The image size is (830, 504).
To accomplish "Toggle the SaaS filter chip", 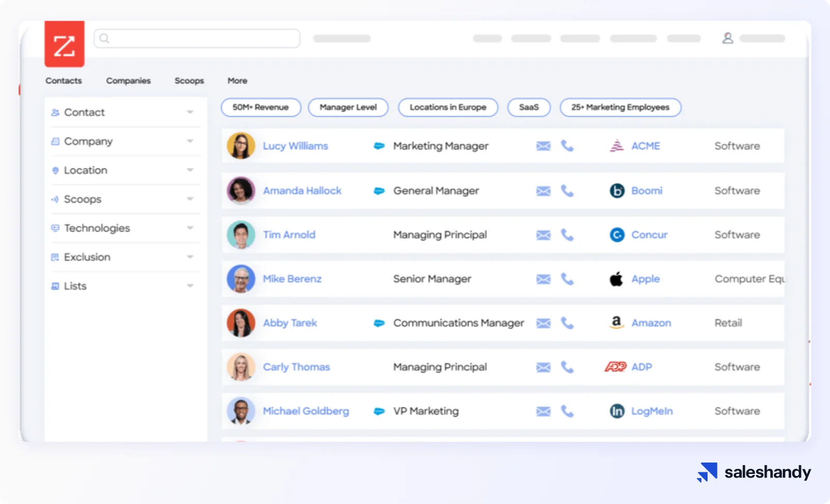I will click(x=529, y=107).
